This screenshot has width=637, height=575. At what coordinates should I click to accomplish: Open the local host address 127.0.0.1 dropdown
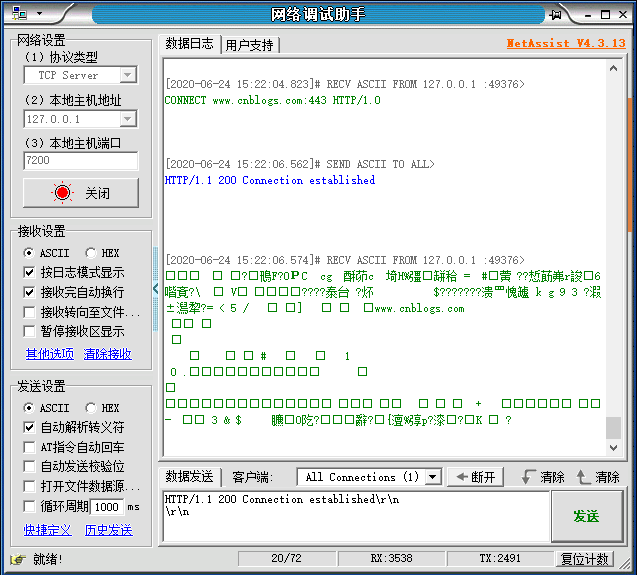pyautogui.click(x=128, y=119)
